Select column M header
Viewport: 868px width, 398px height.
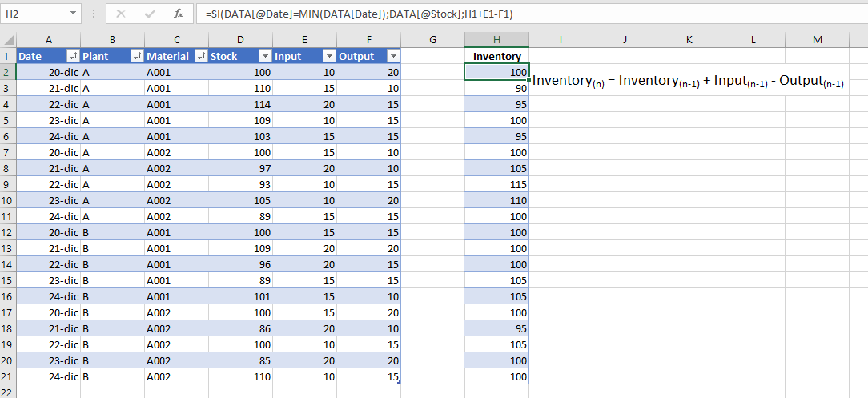click(817, 40)
